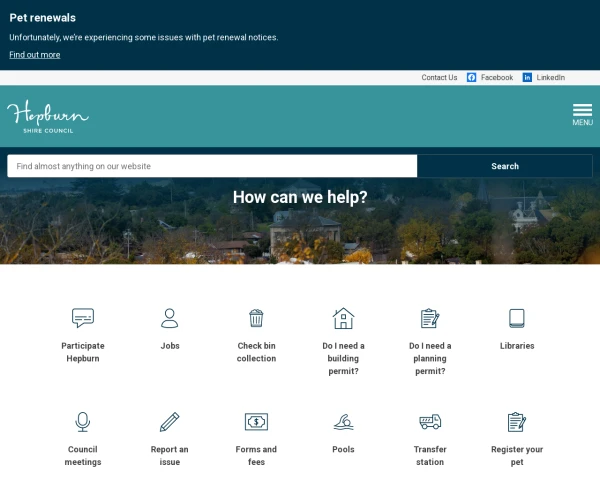Open the Find out more link
The width and height of the screenshot is (600, 480).
point(35,55)
